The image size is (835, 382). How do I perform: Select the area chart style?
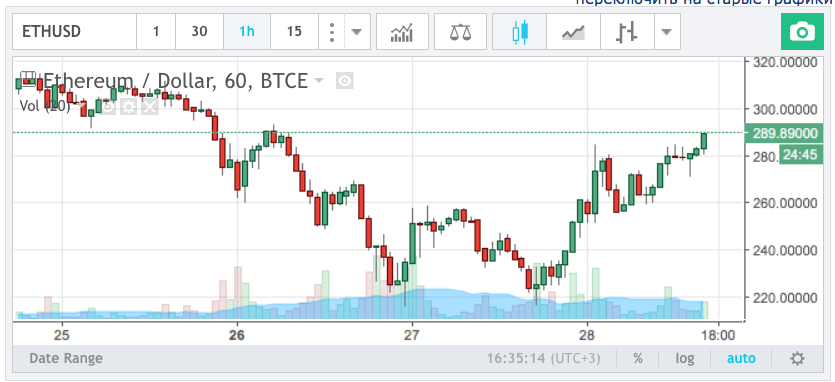tap(574, 32)
